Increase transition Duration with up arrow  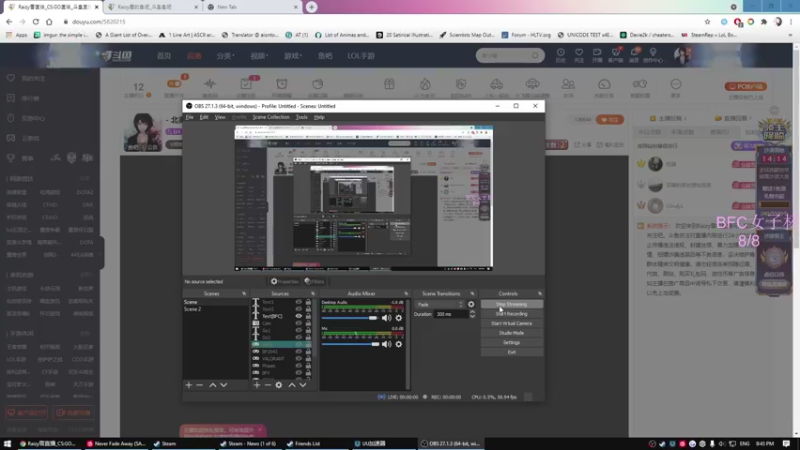point(472,312)
